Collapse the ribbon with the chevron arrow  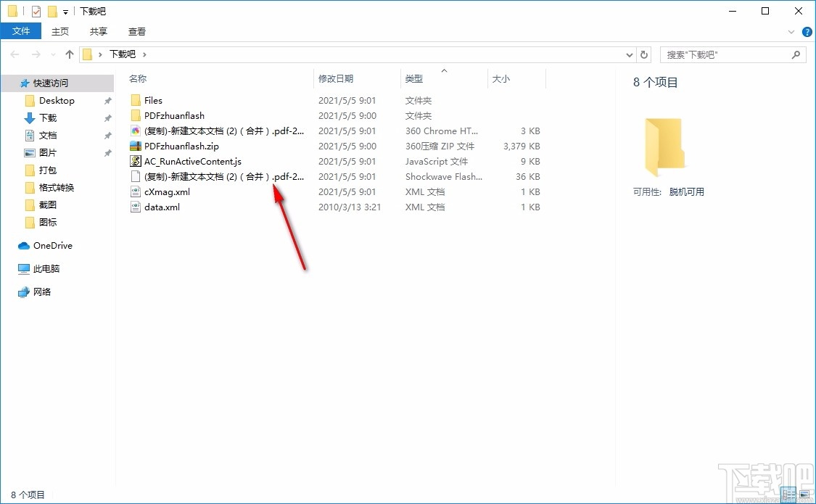click(791, 32)
